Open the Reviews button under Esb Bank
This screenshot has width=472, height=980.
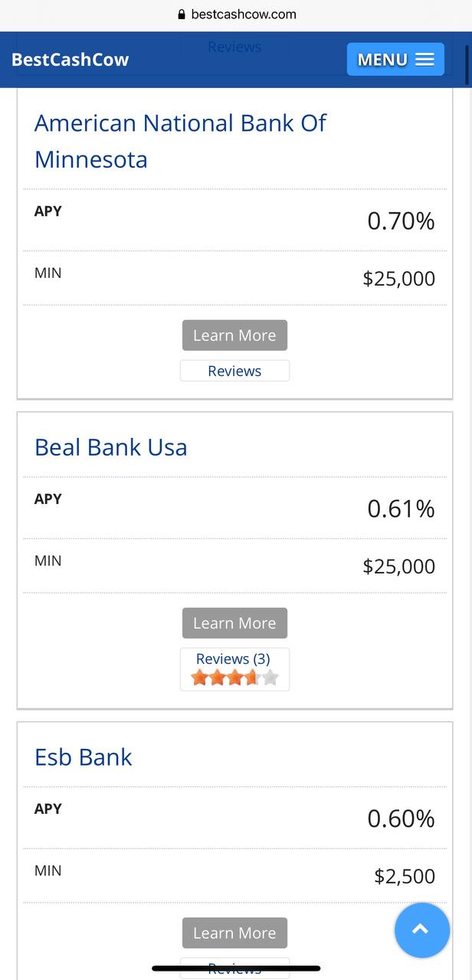pos(234,968)
